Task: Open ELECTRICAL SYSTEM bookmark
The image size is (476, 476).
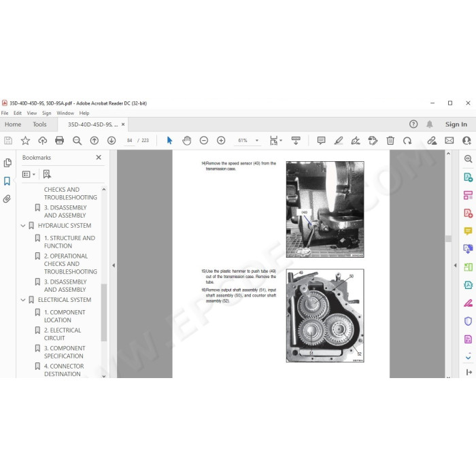Action: [65, 300]
